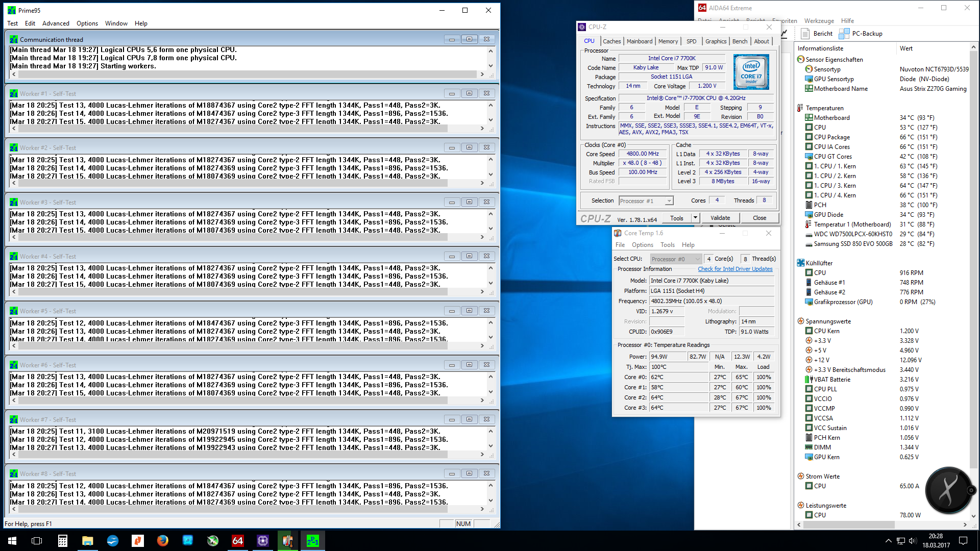The height and width of the screenshot is (551, 980).
Task: Click the Core Temp thermometer taskbar icon
Action: pos(288,541)
